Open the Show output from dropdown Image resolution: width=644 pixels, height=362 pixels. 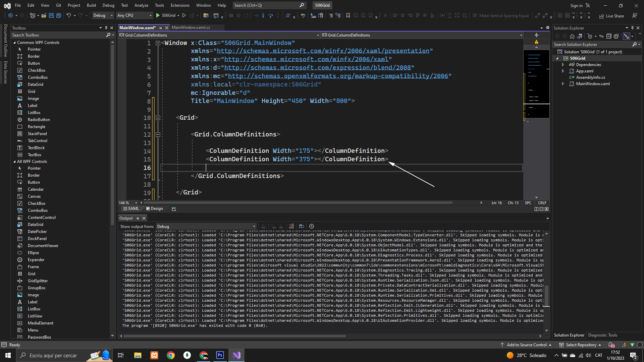pyautogui.click(x=206, y=227)
